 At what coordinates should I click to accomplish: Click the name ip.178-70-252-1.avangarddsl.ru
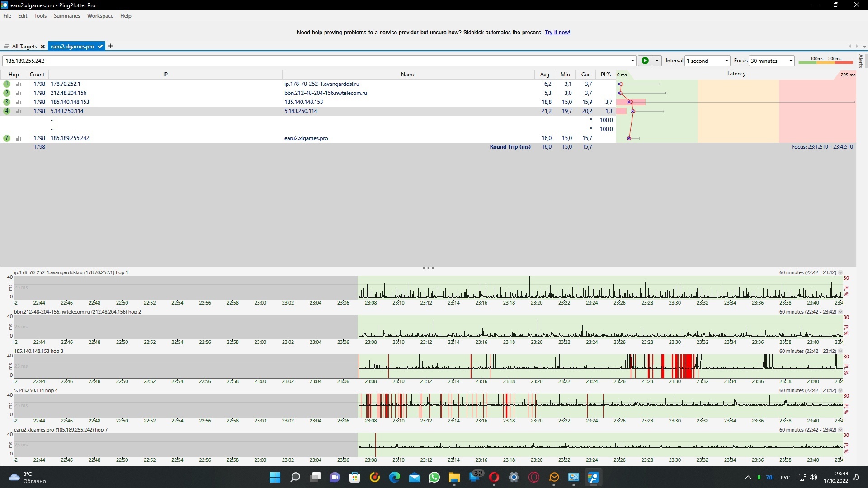[322, 84]
